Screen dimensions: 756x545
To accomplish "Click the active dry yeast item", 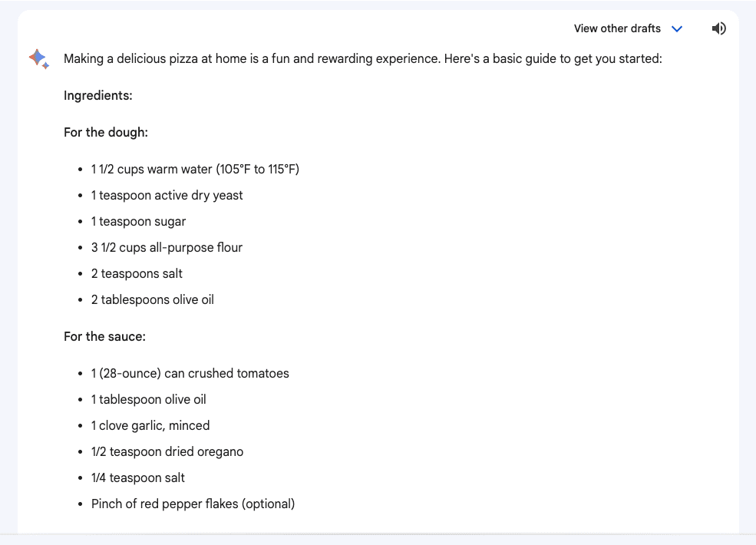I will [x=167, y=195].
